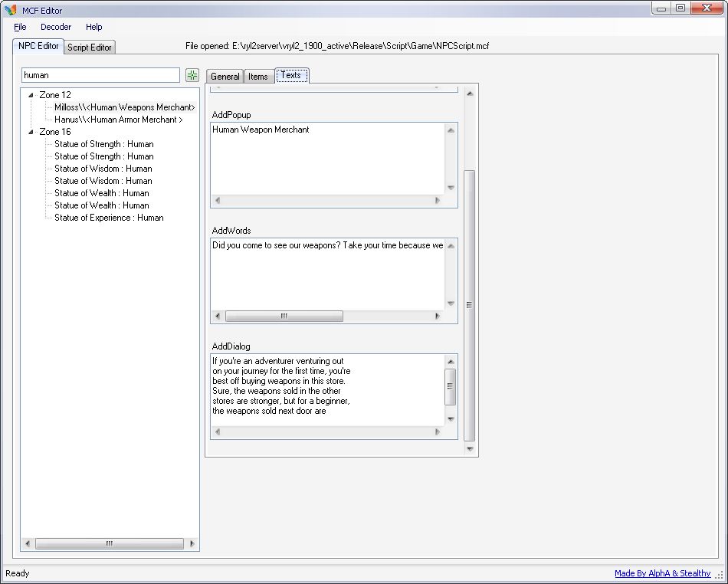Open the Decoder menu
Screen dimensions: 728x584
tap(56, 27)
